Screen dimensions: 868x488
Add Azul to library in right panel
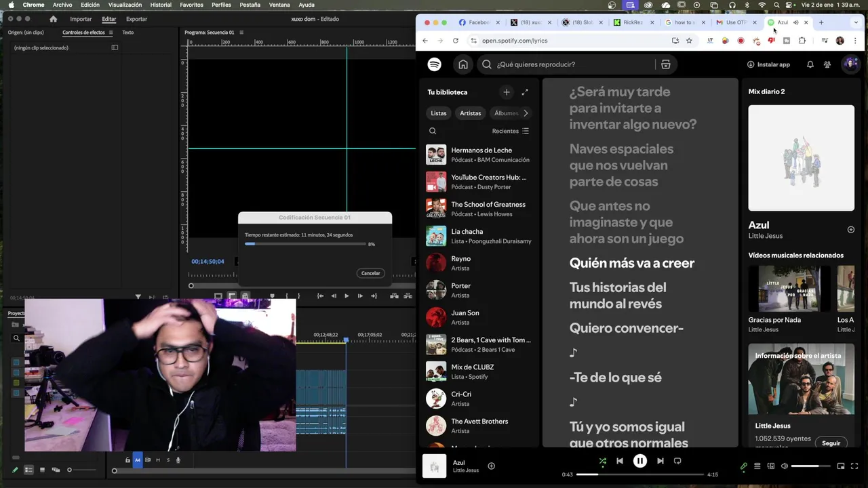pos(851,230)
